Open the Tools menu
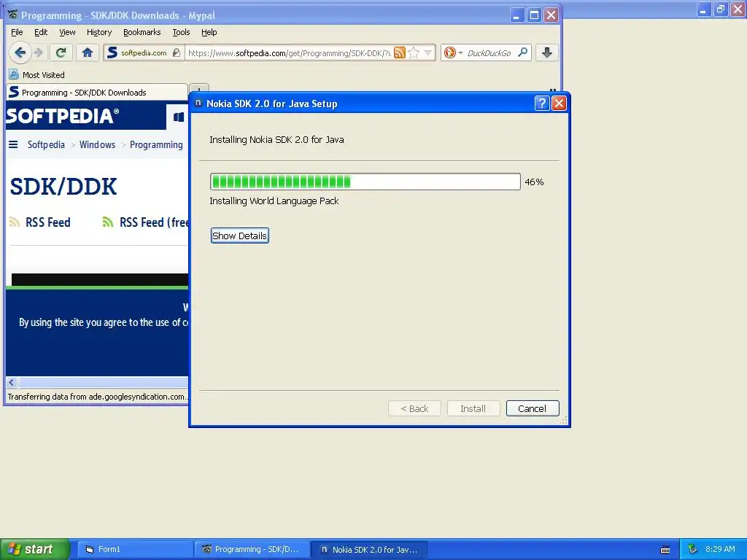This screenshot has width=747, height=560. coord(181,32)
